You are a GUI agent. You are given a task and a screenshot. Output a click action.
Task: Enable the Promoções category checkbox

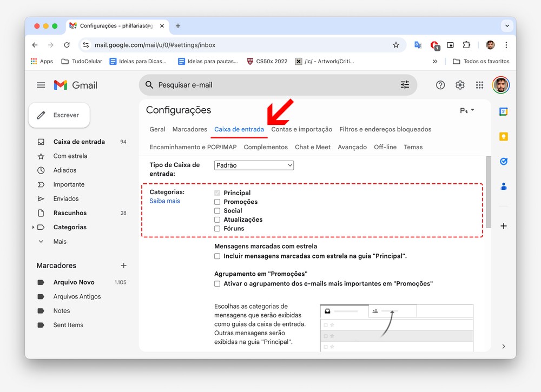click(217, 202)
